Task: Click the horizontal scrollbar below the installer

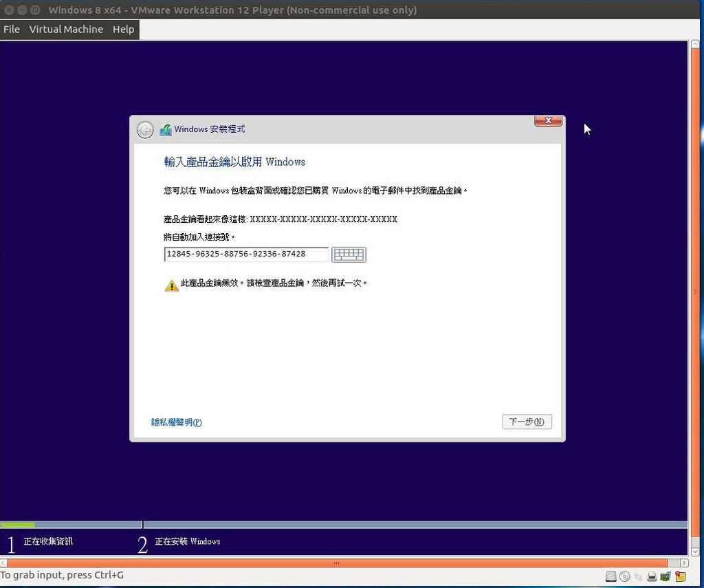Action: tap(337, 563)
